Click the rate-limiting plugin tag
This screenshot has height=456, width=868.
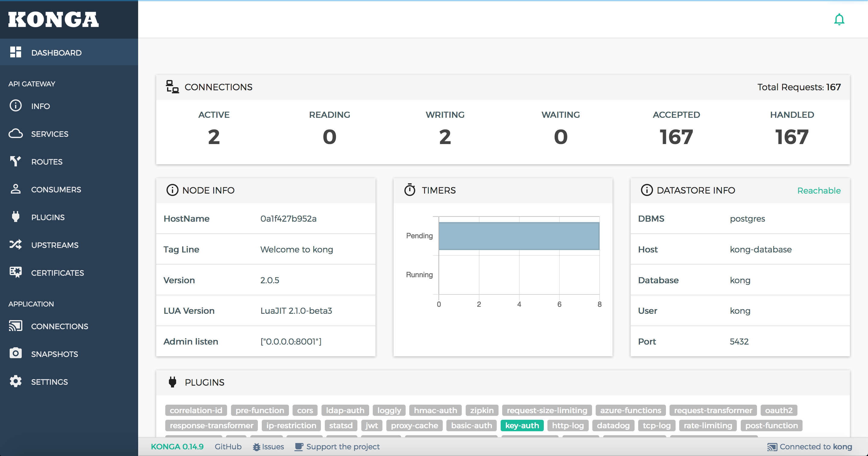pyautogui.click(x=708, y=425)
